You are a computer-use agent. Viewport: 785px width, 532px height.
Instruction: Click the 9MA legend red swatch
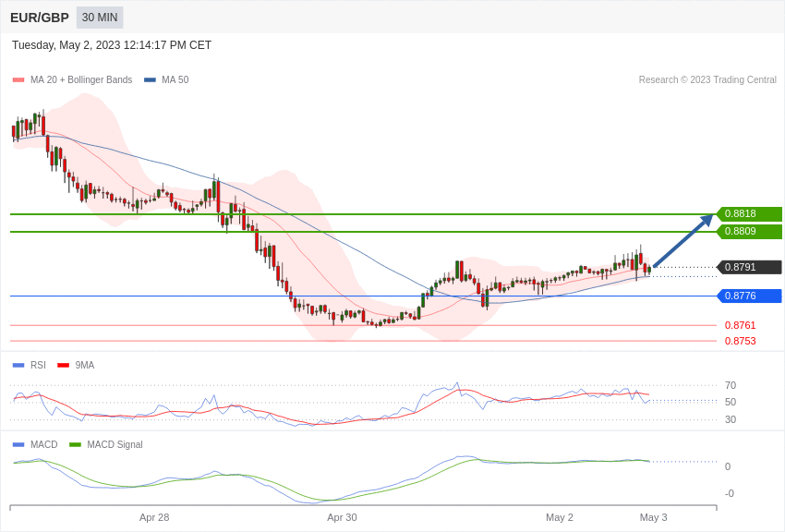coord(64,366)
